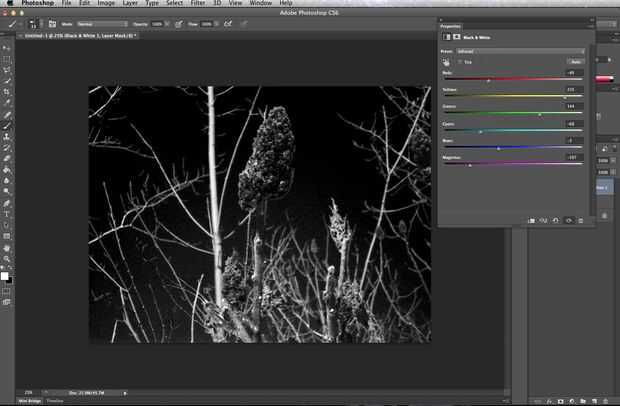The image size is (620, 406).
Task: Open the Image menu
Action: coord(106,3)
